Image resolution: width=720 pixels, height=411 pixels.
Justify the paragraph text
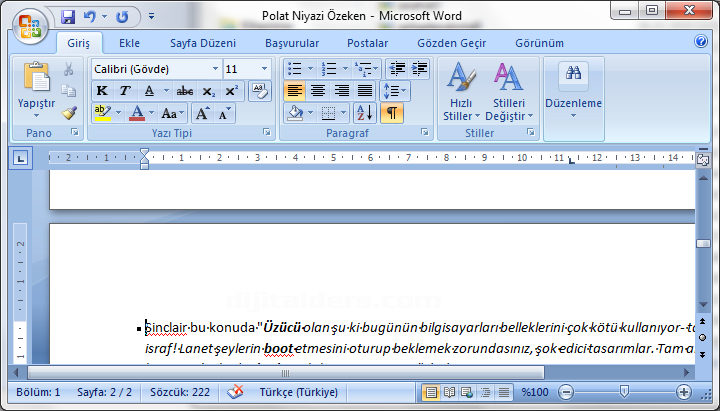pos(365,91)
